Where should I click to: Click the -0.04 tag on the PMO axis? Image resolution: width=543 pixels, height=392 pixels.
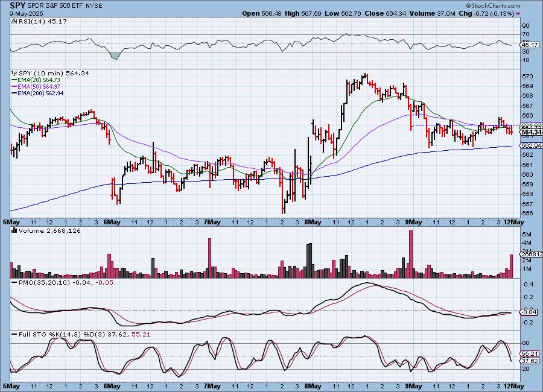[530, 312]
